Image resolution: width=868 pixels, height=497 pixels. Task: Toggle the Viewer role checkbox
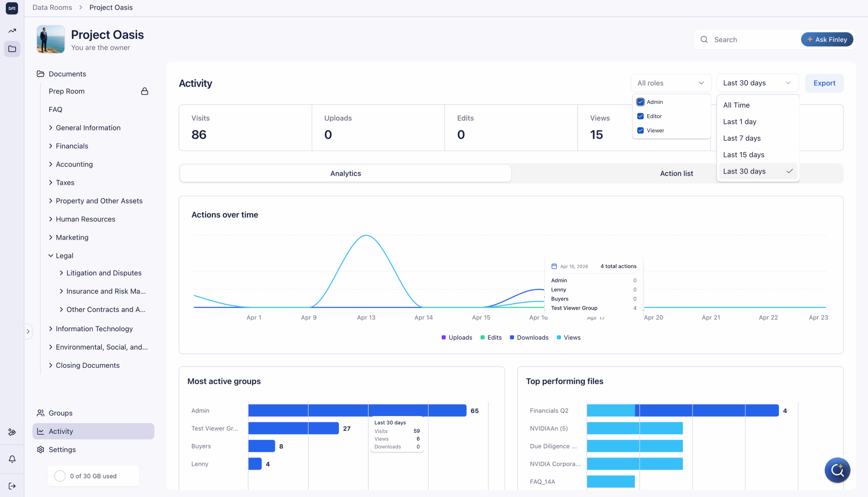pos(640,130)
